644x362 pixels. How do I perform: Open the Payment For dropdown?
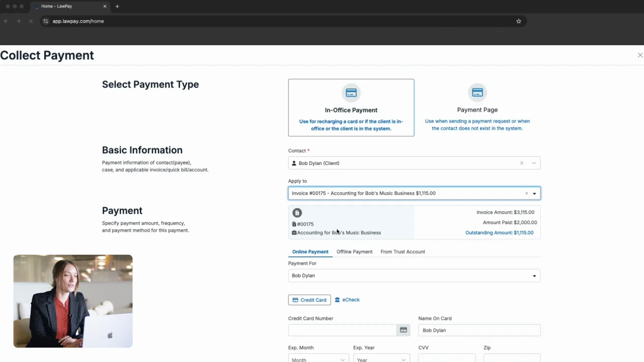414,276
